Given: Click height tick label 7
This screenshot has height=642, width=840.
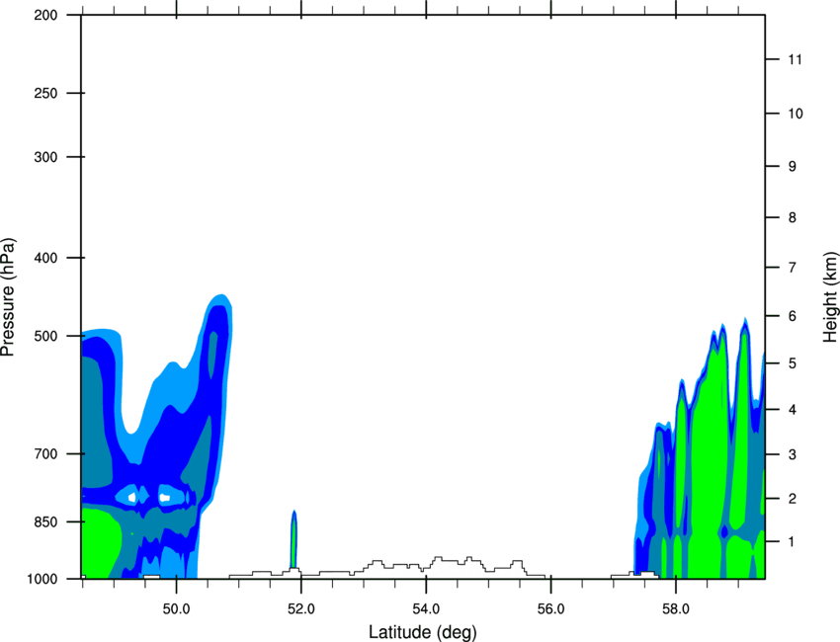Looking at the screenshot, I should point(793,268).
